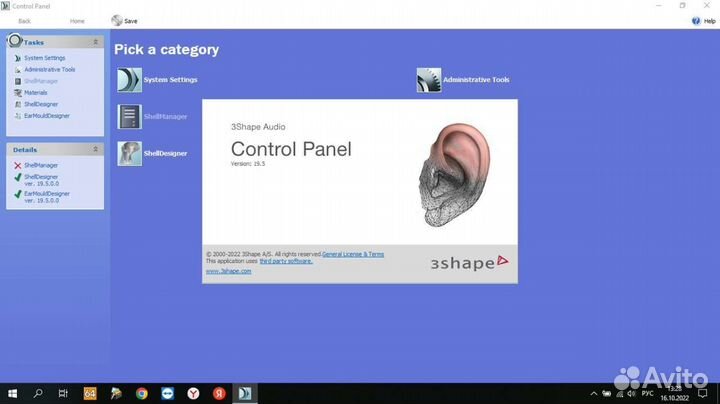720x404 pixels.
Task: Open Yandex Browser from the taskbar
Action: click(193, 393)
